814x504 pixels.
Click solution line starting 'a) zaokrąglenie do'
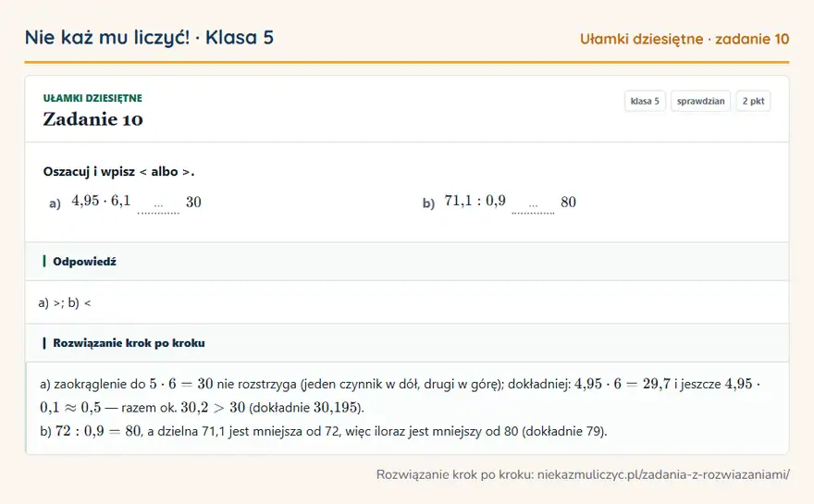(401, 396)
